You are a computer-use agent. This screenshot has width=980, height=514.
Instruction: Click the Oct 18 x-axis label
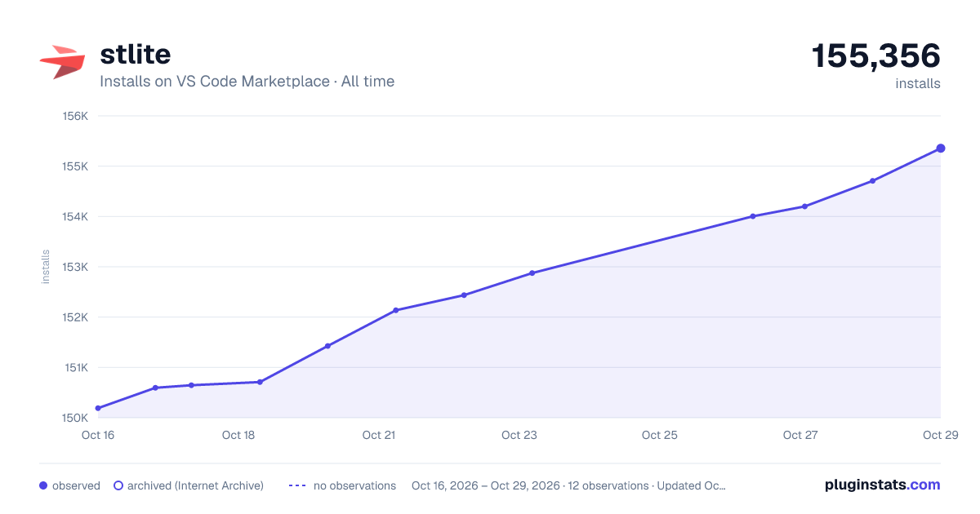coord(238,435)
